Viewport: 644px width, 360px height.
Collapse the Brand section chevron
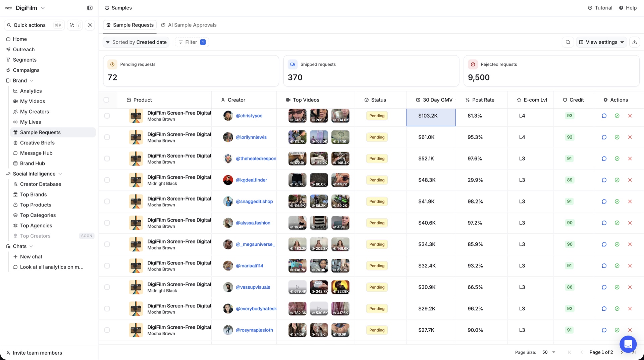[x=32, y=81]
